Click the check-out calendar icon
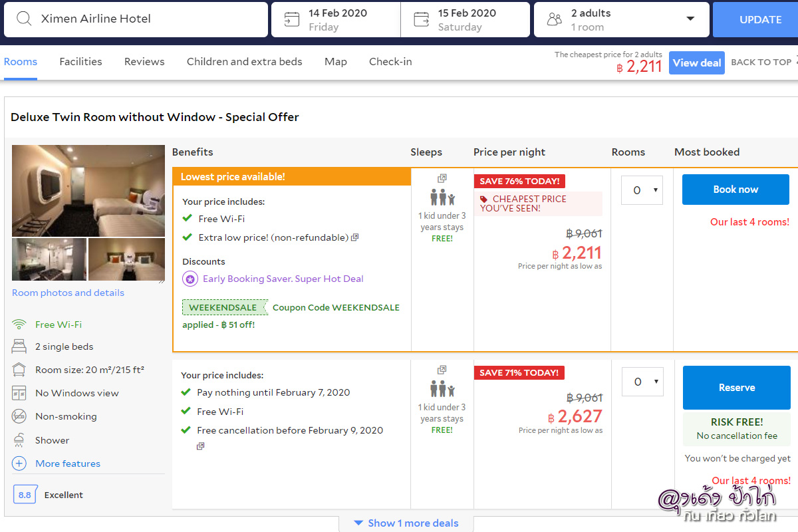The width and height of the screenshot is (798, 532). [421, 19]
